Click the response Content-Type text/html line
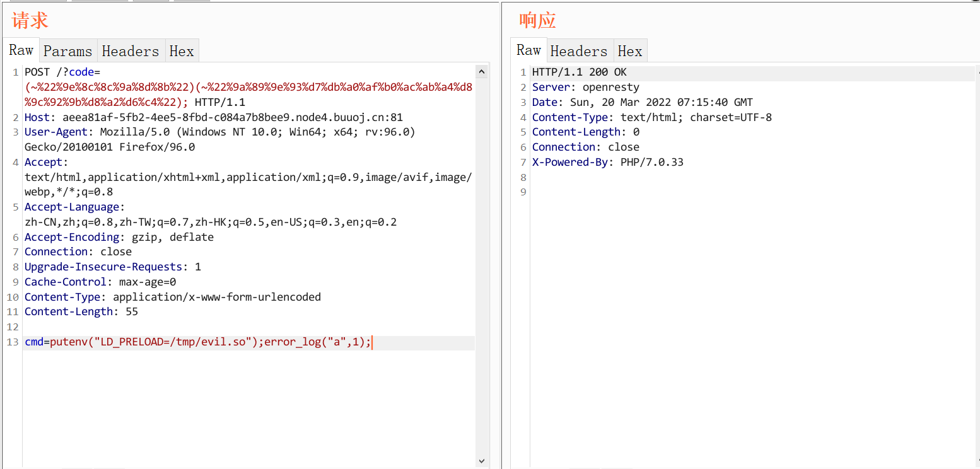The image size is (980, 469). tap(652, 117)
